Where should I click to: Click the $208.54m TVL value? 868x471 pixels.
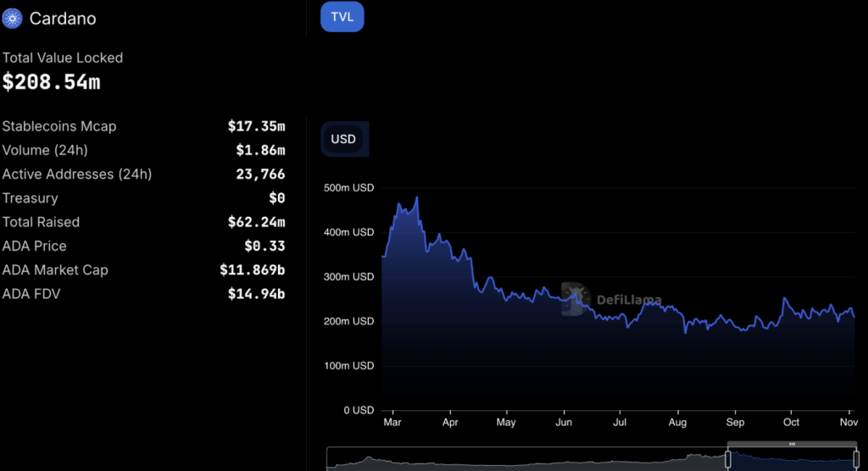52,82
